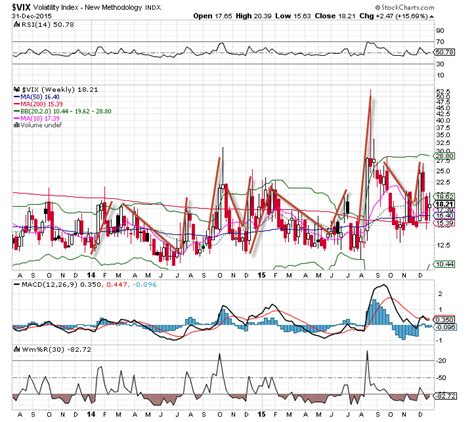Click the small icon beside RSI(14) label

click(17, 25)
